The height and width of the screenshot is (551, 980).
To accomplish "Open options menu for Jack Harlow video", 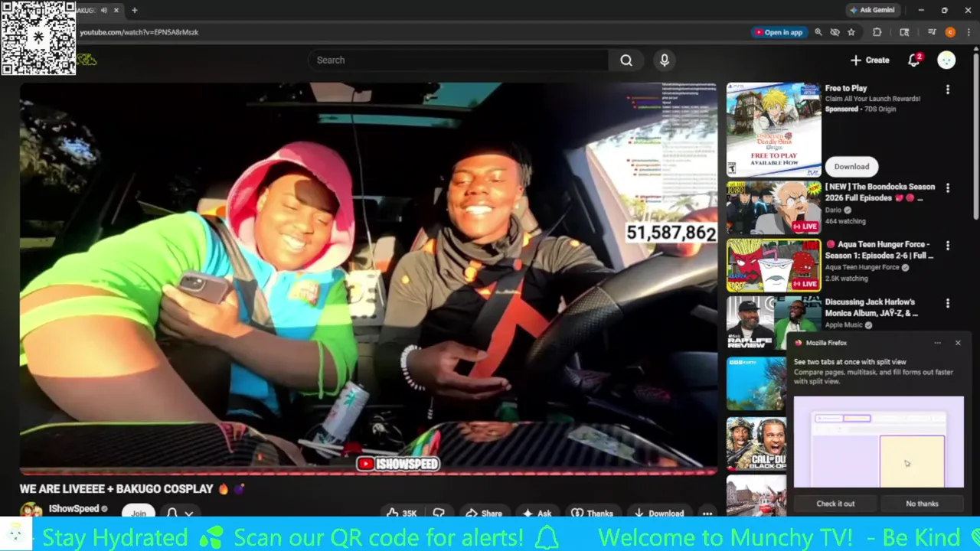I will [x=948, y=303].
